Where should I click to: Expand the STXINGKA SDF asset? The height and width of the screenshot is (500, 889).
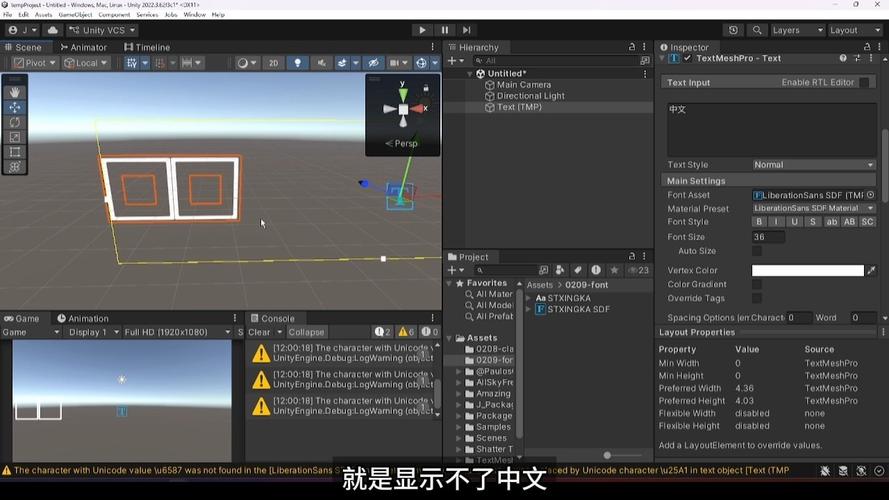point(529,310)
